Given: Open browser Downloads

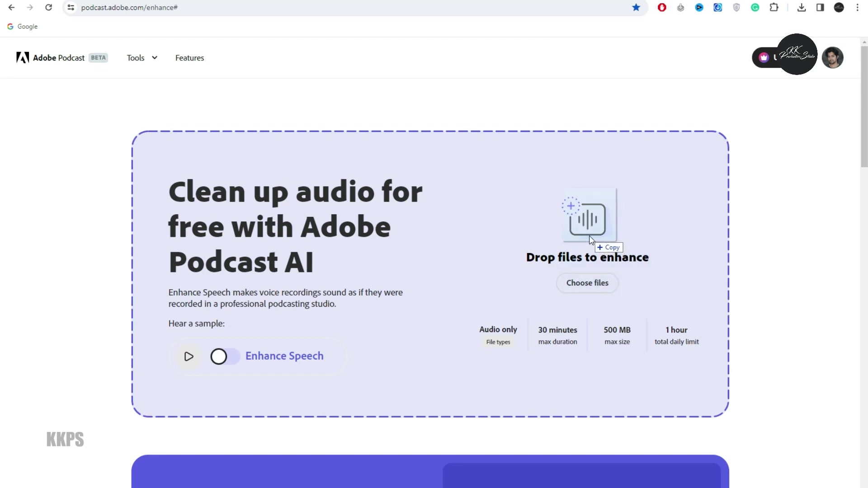Looking at the screenshot, I should point(802,7).
